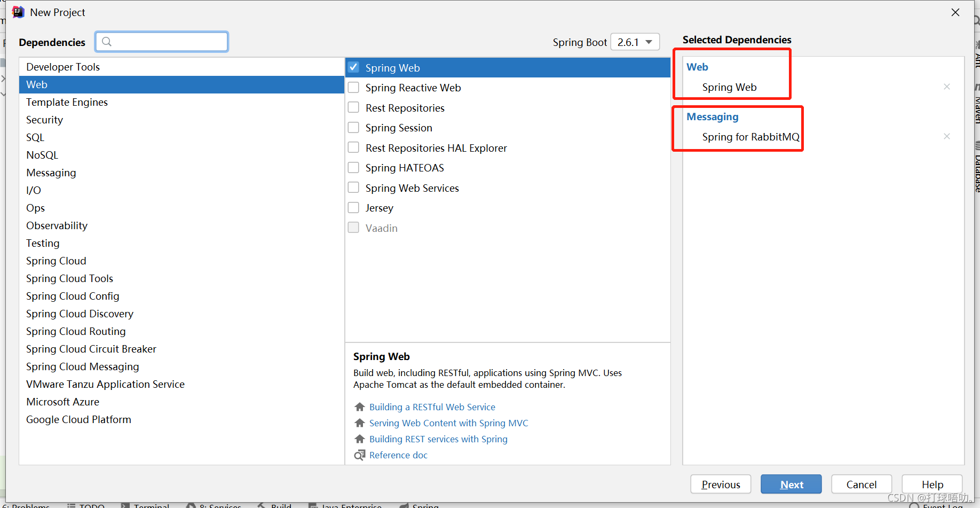
Task: Open the Spring Boot version dropdown
Action: point(635,42)
